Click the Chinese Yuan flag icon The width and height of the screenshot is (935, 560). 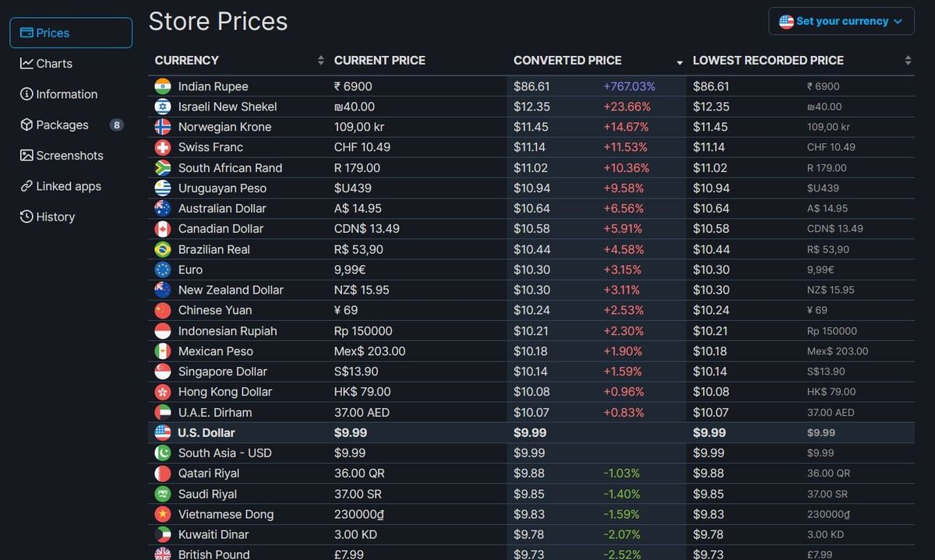(163, 310)
